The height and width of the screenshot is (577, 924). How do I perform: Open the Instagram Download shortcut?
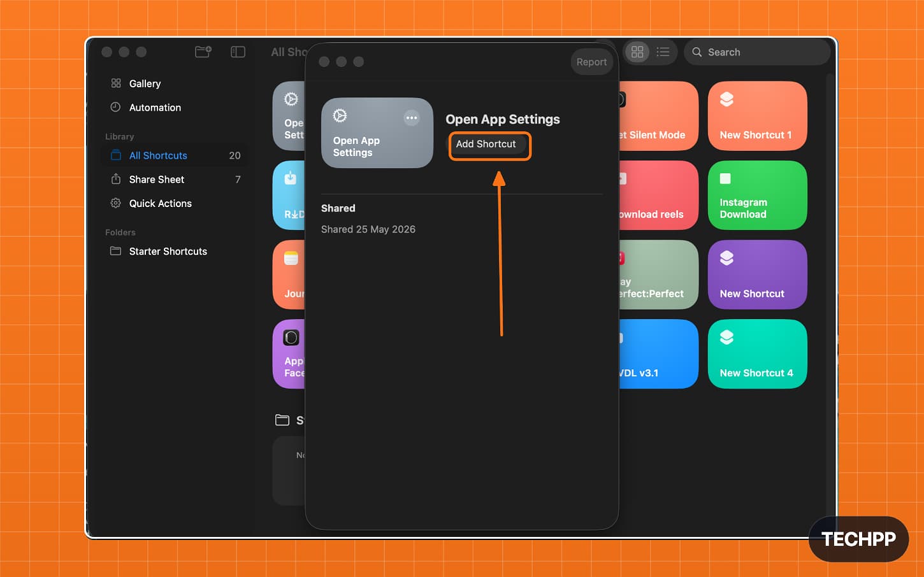pos(757,195)
